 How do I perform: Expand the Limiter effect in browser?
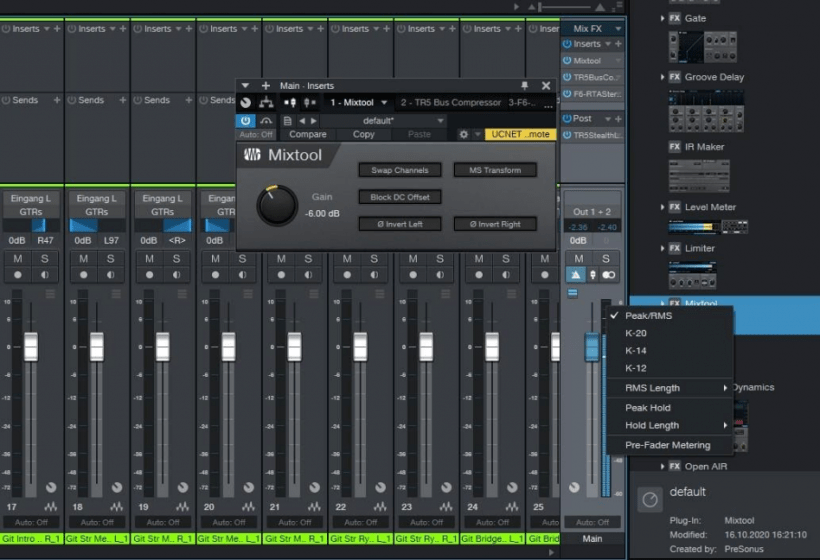[x=663, y=248]
